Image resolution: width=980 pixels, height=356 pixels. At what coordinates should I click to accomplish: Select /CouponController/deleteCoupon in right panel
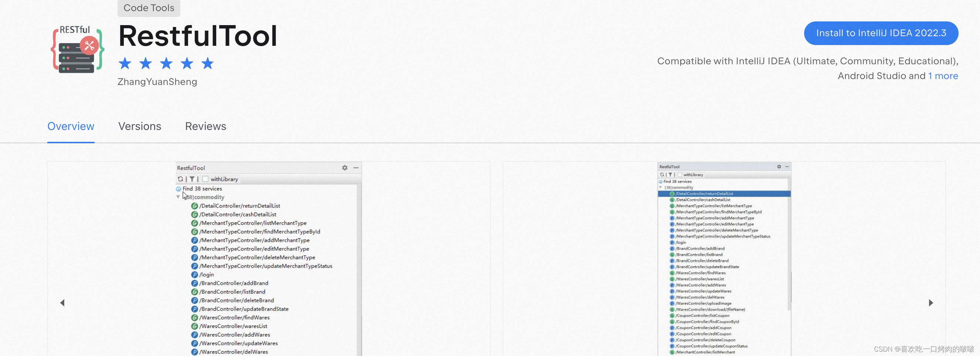point(705,340)
